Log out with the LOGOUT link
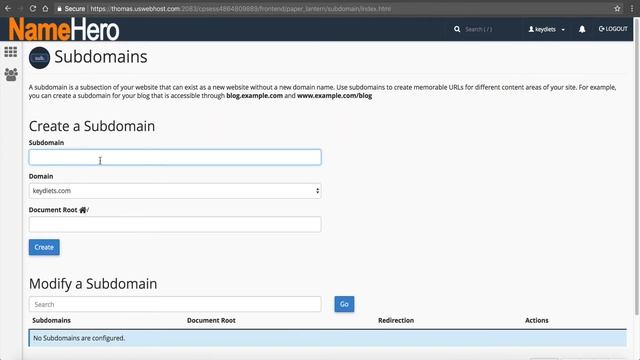Image resolution: width=640 pixels, height=360 pixels. [x=613, y=29]
